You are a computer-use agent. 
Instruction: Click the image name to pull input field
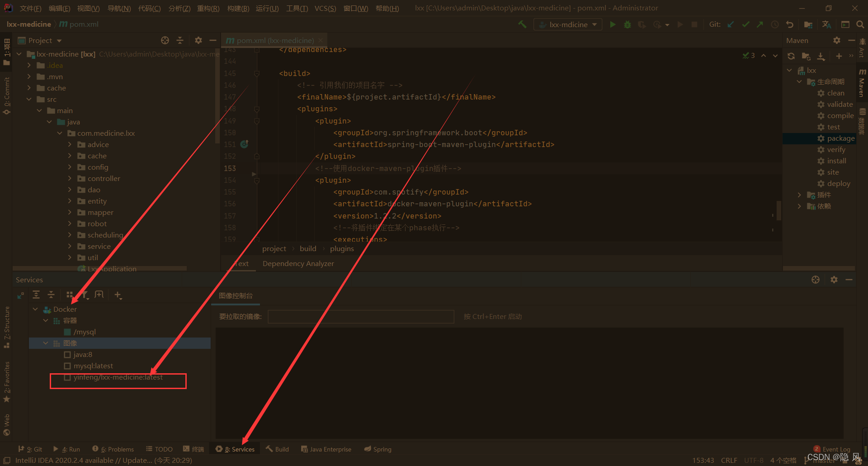point(361,316)
